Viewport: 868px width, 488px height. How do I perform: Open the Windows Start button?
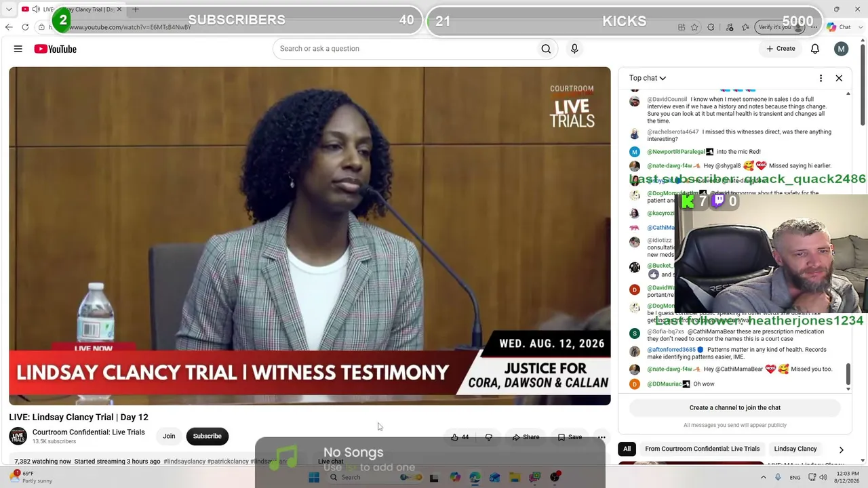point(313,477)
